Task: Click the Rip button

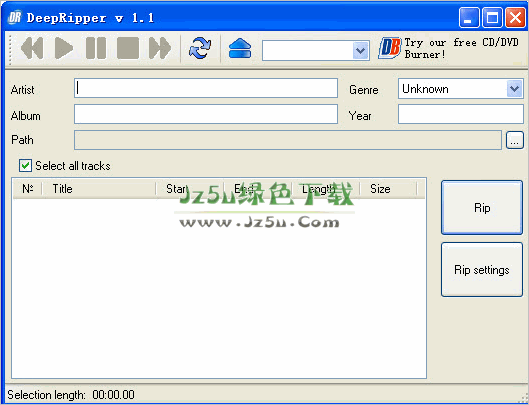Action: point(482,208)
